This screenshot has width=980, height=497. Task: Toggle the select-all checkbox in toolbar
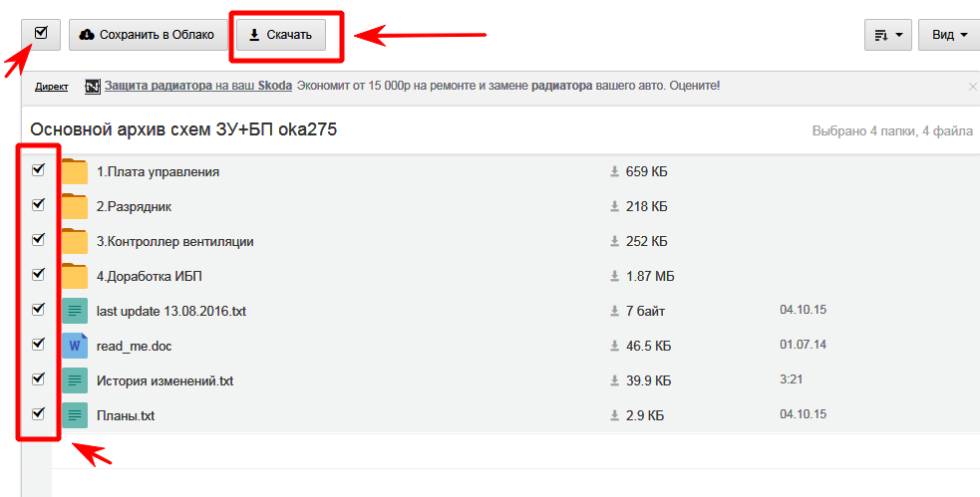(x=41, y=34)
